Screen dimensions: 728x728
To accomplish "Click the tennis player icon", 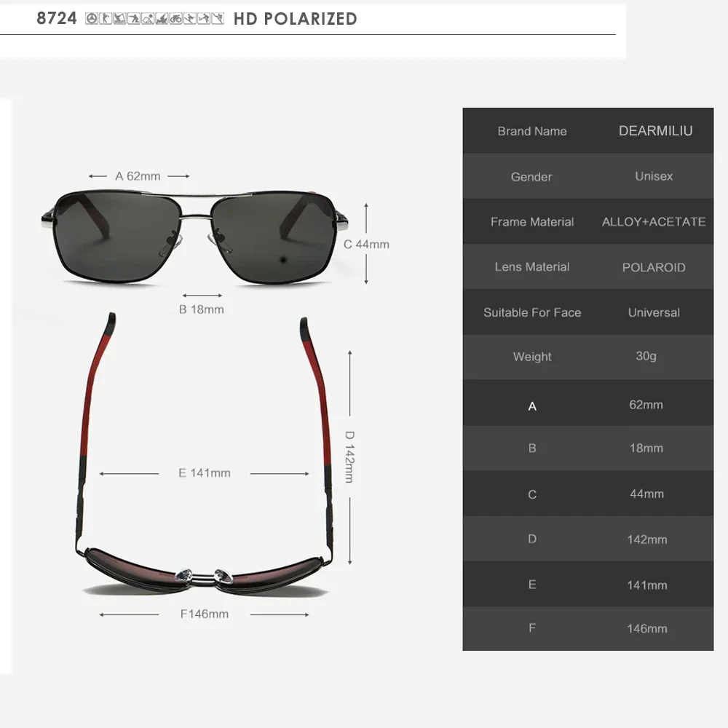I will (204, 19).
